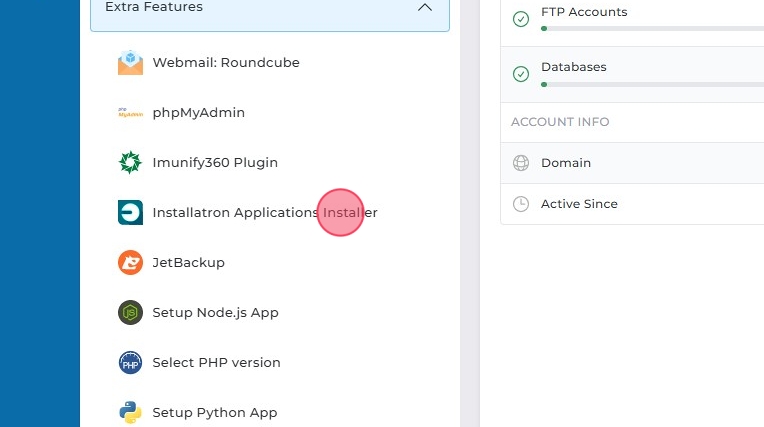This screenshot has height=427, width=764.
Task: Open the Setup Node.js App link
Action: [x=215, y=312]
